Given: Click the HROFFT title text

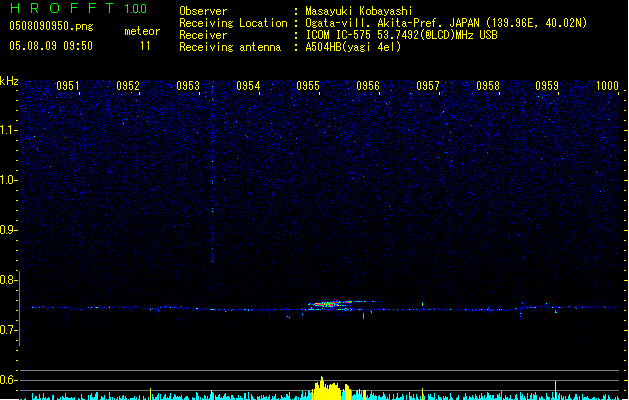Looking at the screenshot, I should (62, 8).
